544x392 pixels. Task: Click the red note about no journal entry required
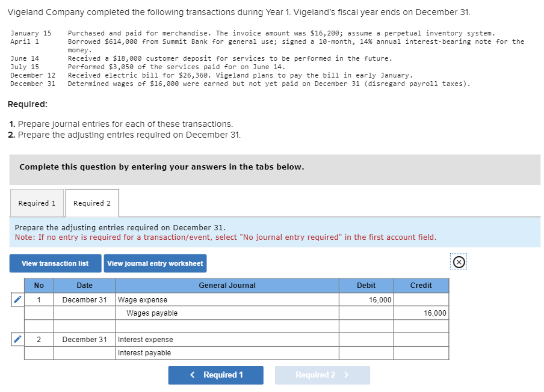coord(226,237)
